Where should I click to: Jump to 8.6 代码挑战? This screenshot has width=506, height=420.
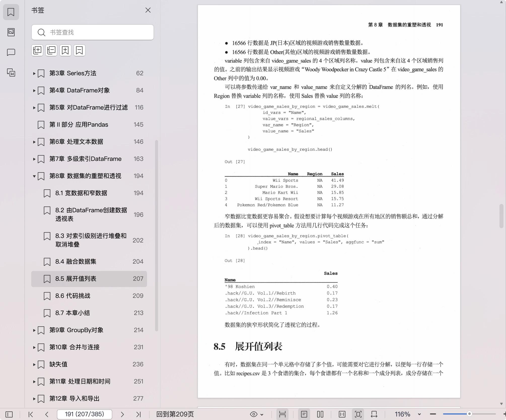point(89,296)
